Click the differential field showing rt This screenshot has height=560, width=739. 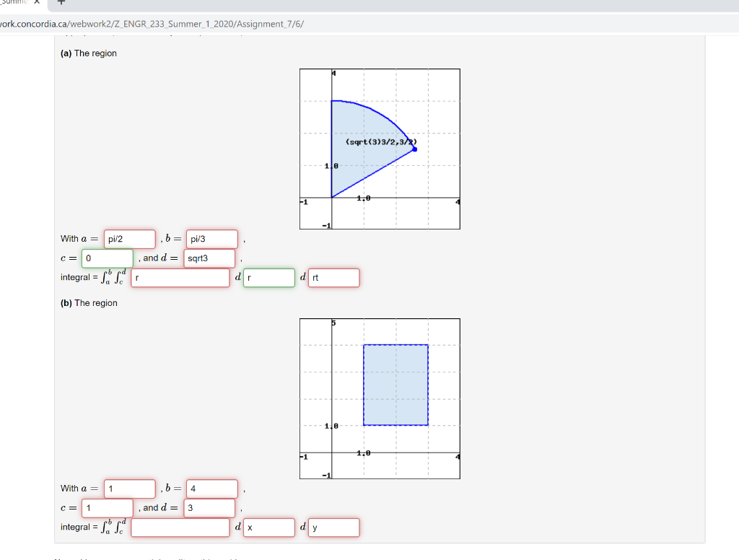pyautogui.click(x=333, y=277)
